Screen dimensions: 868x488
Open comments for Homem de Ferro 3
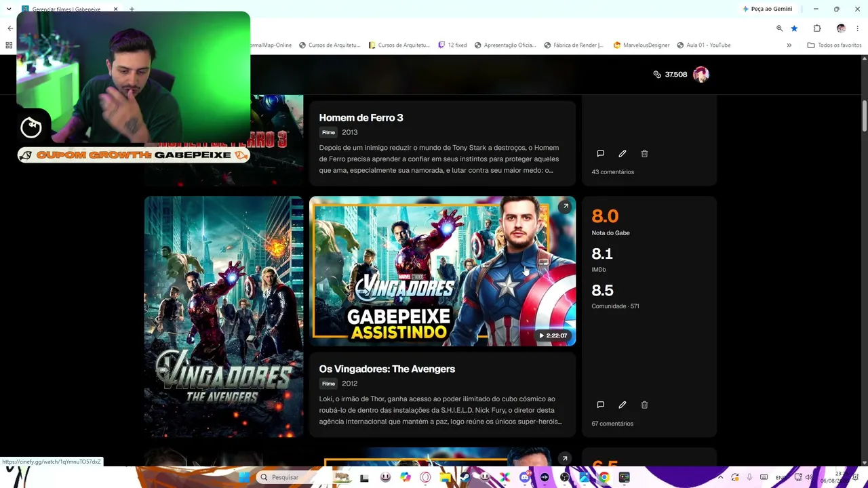[600, 154]
